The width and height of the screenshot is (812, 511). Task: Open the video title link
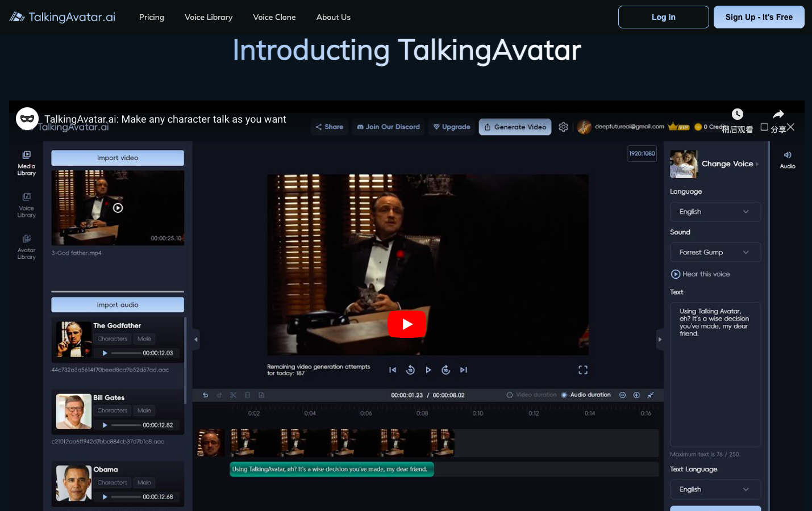coord(165,119)
